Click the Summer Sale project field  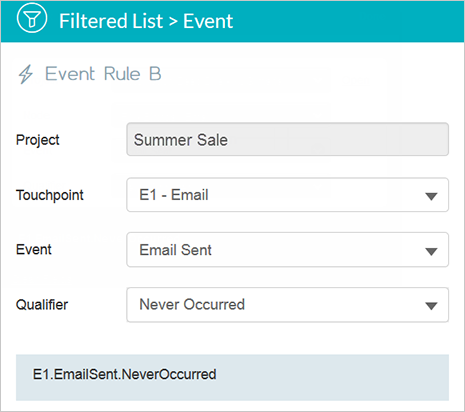(x=287, y=139)
